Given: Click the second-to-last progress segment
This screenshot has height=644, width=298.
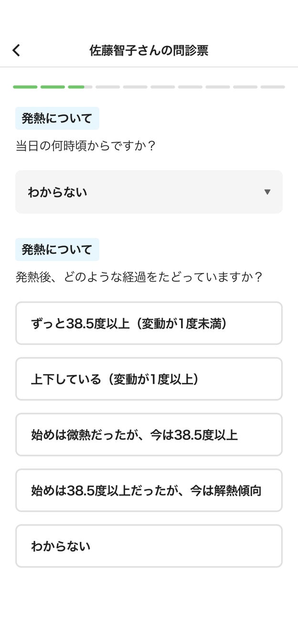Looking at the screenshot, I should (245, 87).
